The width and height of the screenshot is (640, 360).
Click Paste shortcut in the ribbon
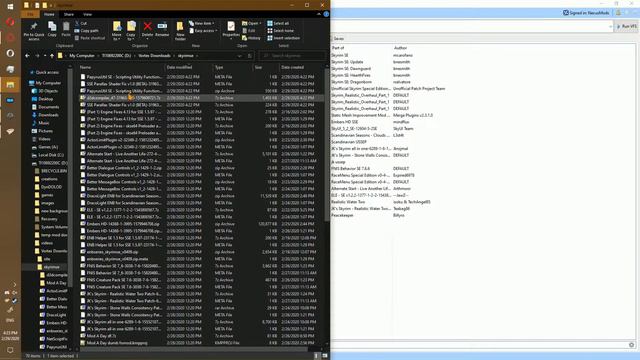[x=90, y=38]
